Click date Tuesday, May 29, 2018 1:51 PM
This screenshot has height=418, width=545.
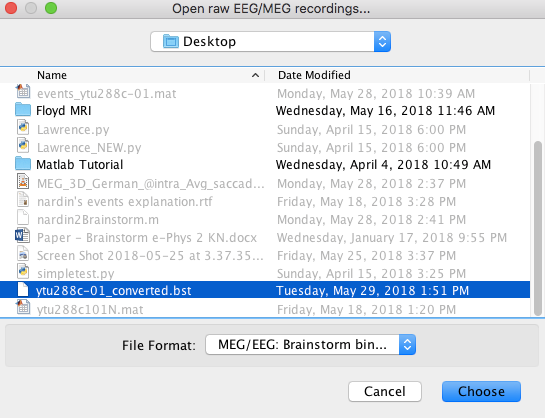[x=373, y=290]
